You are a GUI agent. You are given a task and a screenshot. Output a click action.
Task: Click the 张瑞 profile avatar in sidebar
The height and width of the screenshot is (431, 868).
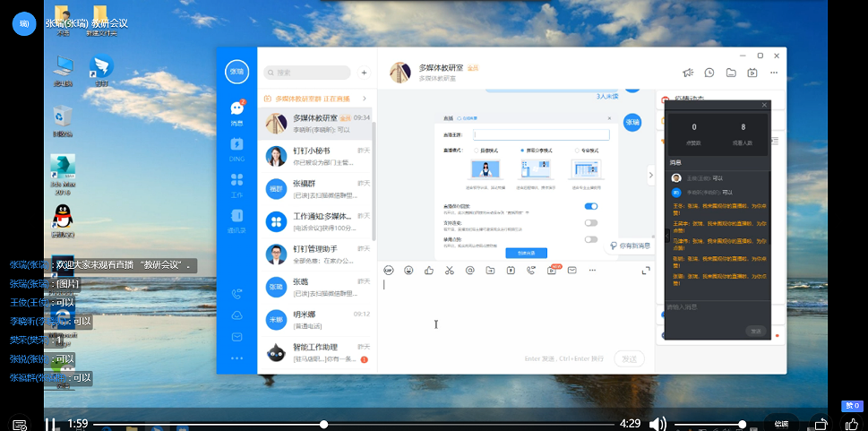tap(236, 72)
